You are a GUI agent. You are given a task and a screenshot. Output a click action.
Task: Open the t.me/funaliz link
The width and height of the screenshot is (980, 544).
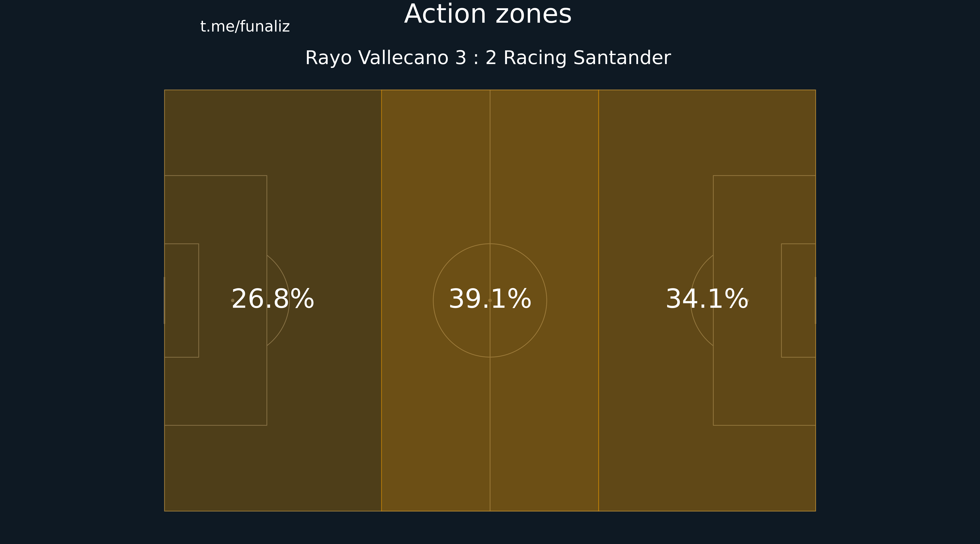[245, 27]
